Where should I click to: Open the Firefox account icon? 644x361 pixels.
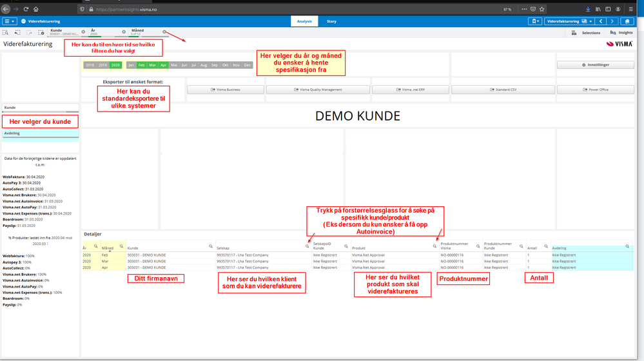[618, 9]
